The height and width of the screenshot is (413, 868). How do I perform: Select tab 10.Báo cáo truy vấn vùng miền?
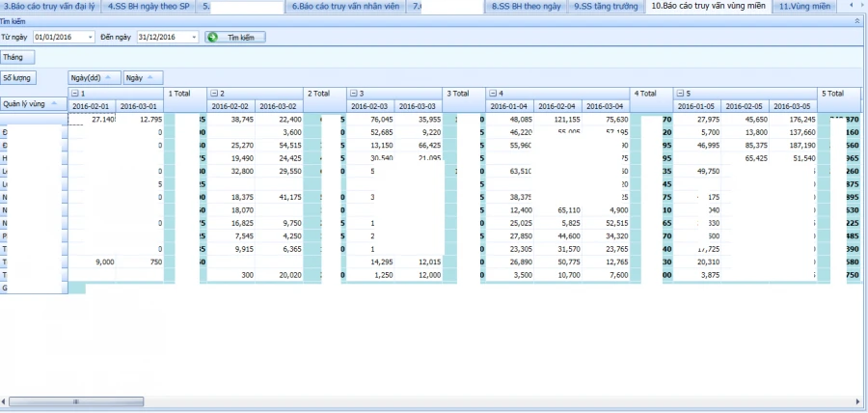pyautogui.click(x=709, y=7)
